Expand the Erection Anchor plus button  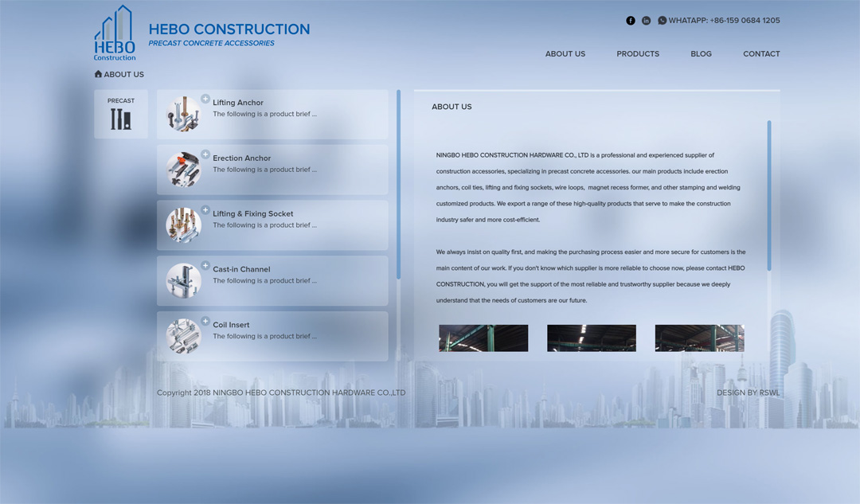pos(205,154)
